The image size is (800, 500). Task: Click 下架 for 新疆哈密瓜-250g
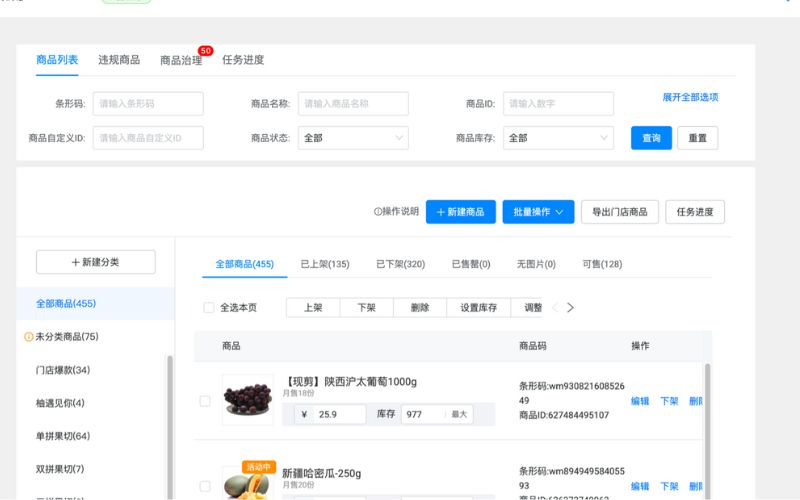coord(669,486)
